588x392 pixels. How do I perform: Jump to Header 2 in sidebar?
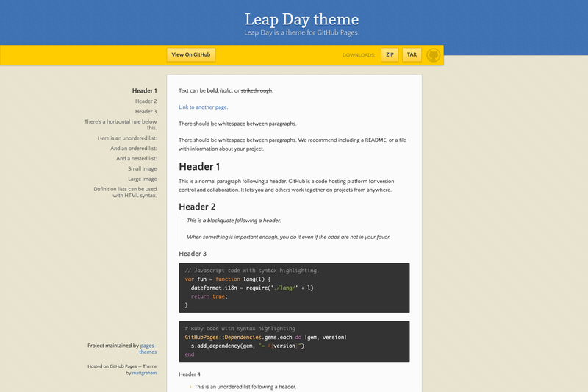coord(146,101)
